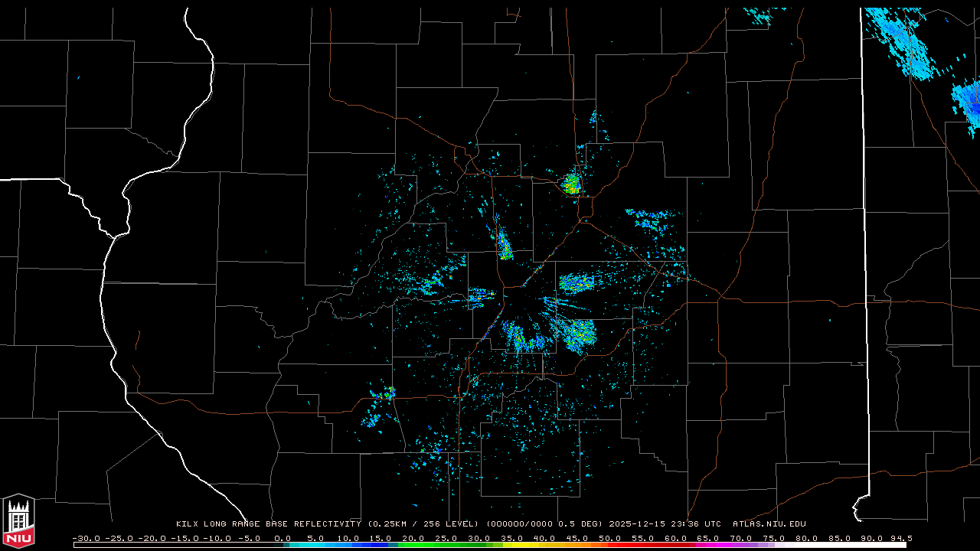Click the elongated echo north-northwest of radar center
The height and width of the screenshot is (551, 980).
(x=504, y=245)
